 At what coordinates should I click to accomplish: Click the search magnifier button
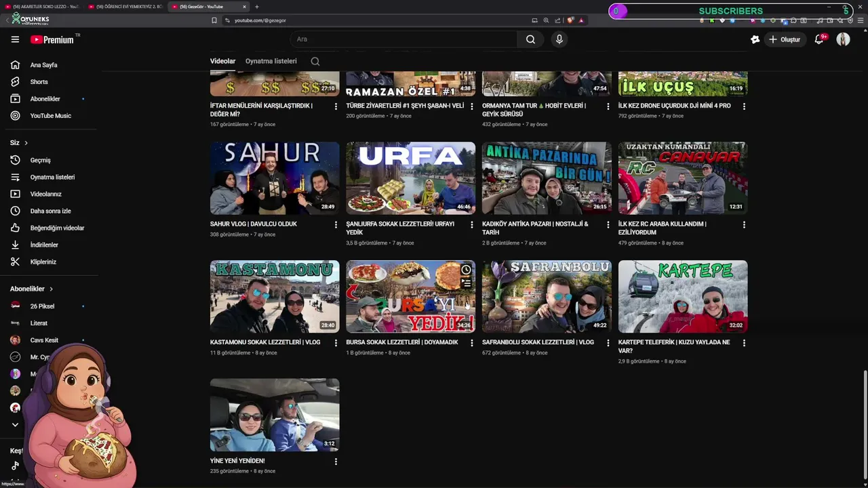coord(530,39)
